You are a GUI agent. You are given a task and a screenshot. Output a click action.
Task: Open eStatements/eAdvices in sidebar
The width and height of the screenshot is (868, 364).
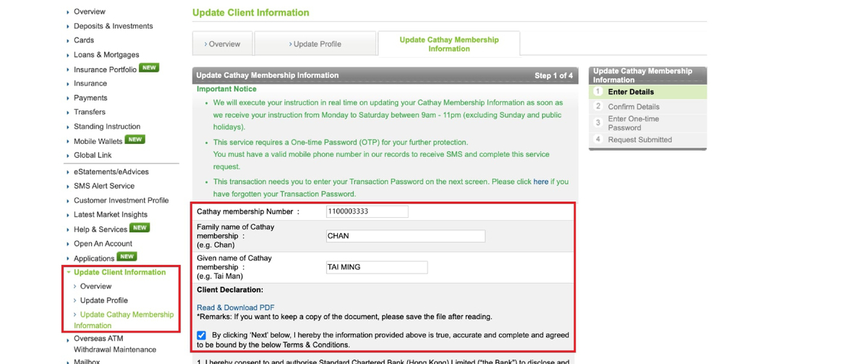tap(111, 172)
